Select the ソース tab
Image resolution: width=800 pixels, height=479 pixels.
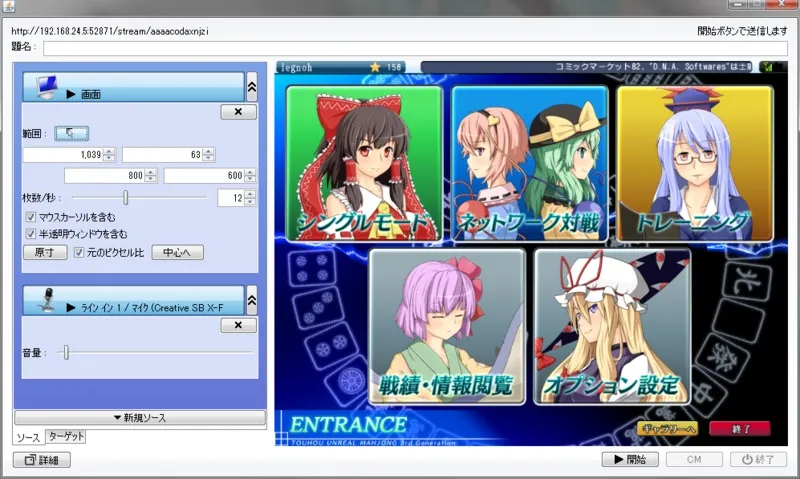click(x=28, y=438)
